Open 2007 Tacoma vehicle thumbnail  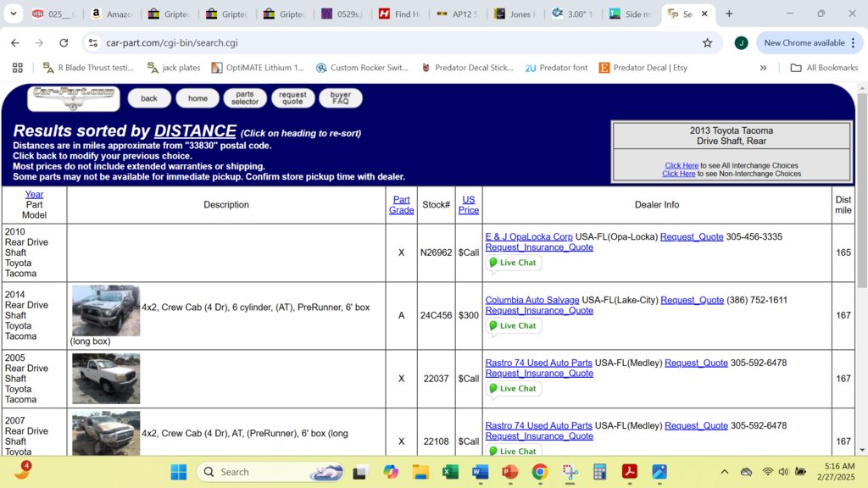[106, 433]
